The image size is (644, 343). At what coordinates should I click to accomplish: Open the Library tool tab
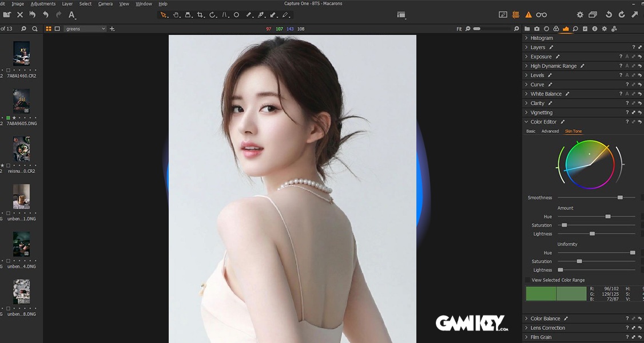[x=527, y=28]
